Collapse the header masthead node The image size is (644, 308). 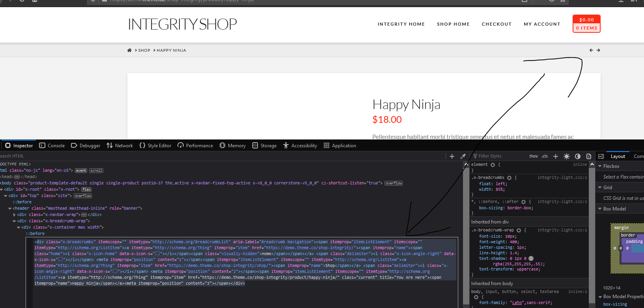tap(10, 208)
